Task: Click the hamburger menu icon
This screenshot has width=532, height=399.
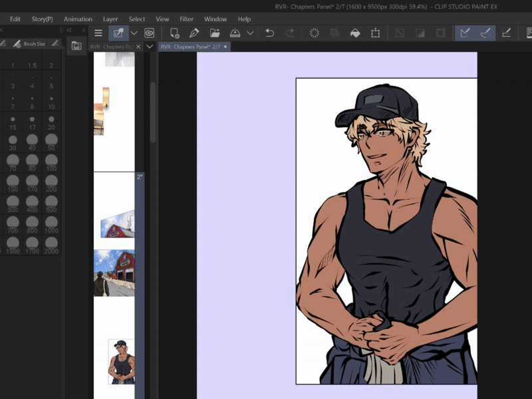Action: pyautogui.click(x=98, y=33)
